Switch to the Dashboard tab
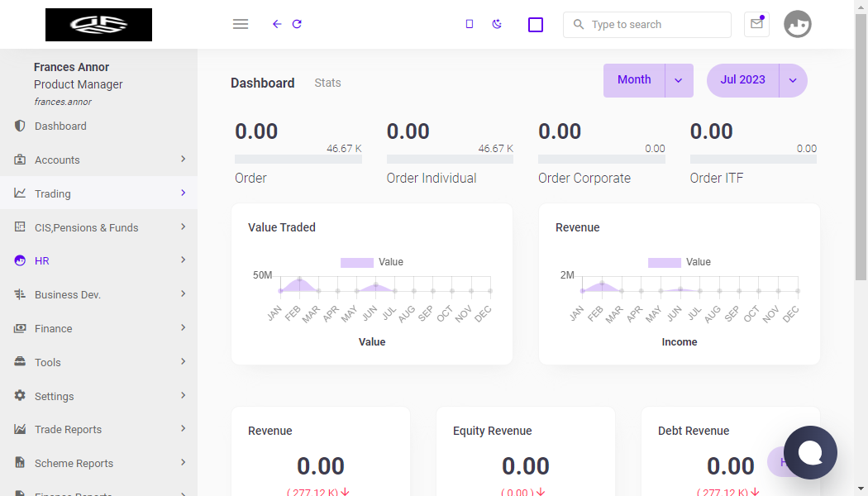Screen dimensions: 868x496 tap(262, 83)
